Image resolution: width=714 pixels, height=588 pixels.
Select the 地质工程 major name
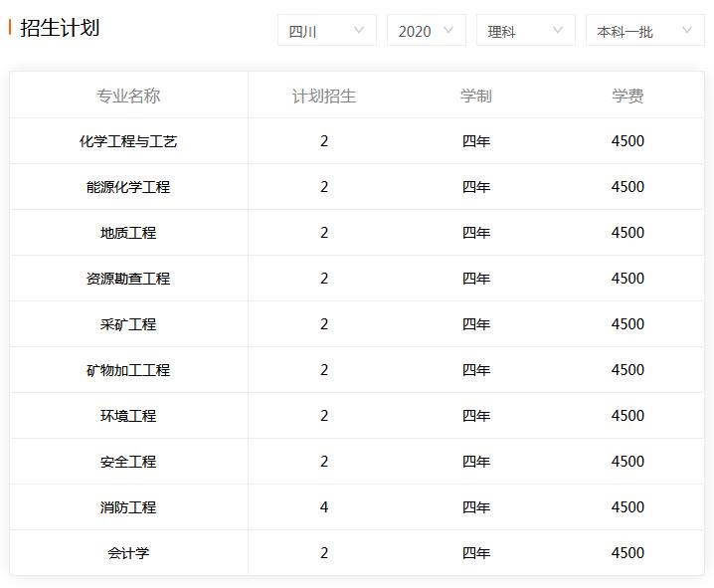click(128, 233)
